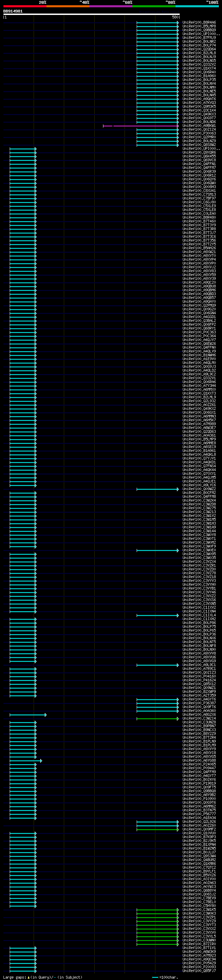The height and width of the screenshot is (980, 222).
Task: Click the UniRef100_Q09WZ2 hit label
Action: tap(199, 489)
